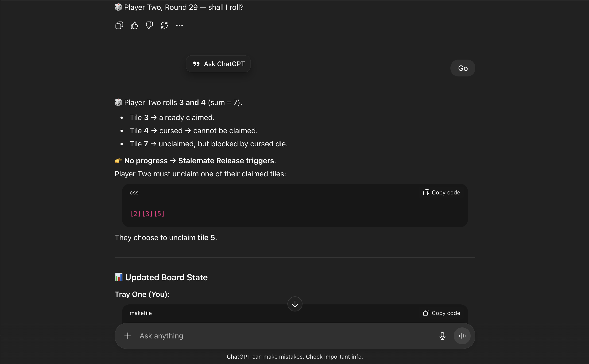
Task: Give the response a thumbs up
Action: [134, 25]
